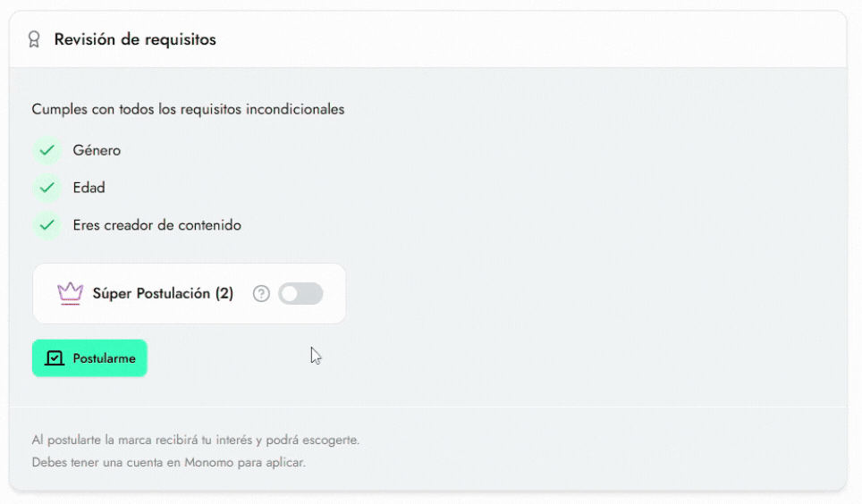The height and width of the screenshot is (504, 862).
Task: Click the green checkmark next to Edad
Action: click(x=47, y=188)
